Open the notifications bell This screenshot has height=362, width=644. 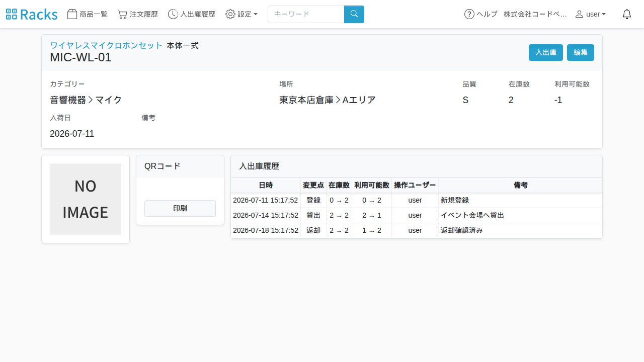[x=627, y=14]
